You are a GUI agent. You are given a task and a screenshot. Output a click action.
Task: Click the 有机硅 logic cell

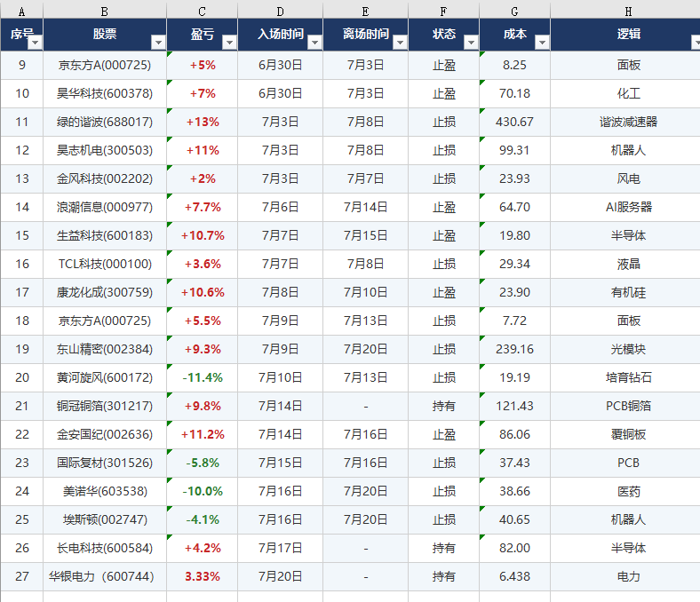(x=625, y=292)
